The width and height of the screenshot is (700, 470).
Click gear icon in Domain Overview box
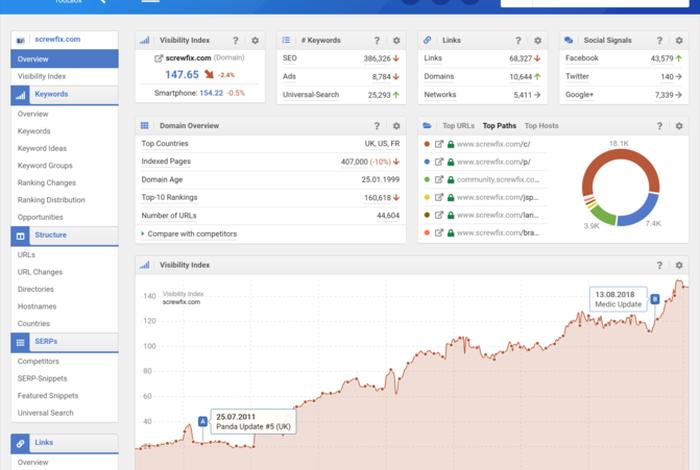click(396, 126)
